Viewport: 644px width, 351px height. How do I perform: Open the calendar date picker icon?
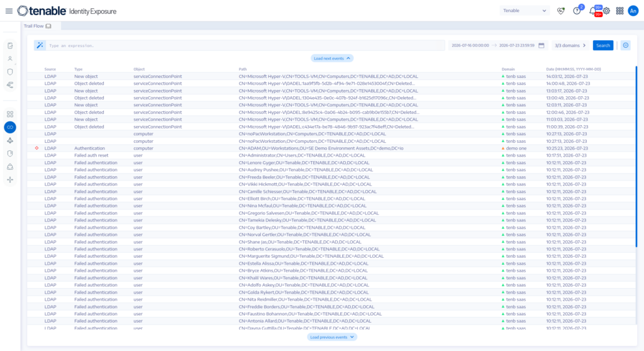(x=541, y=46)
